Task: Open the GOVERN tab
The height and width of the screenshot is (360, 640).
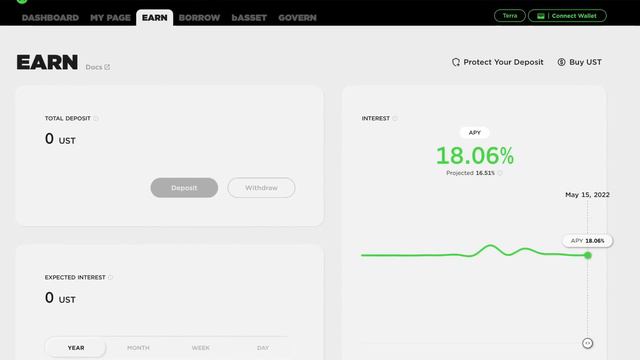Action: click(297, 18)
